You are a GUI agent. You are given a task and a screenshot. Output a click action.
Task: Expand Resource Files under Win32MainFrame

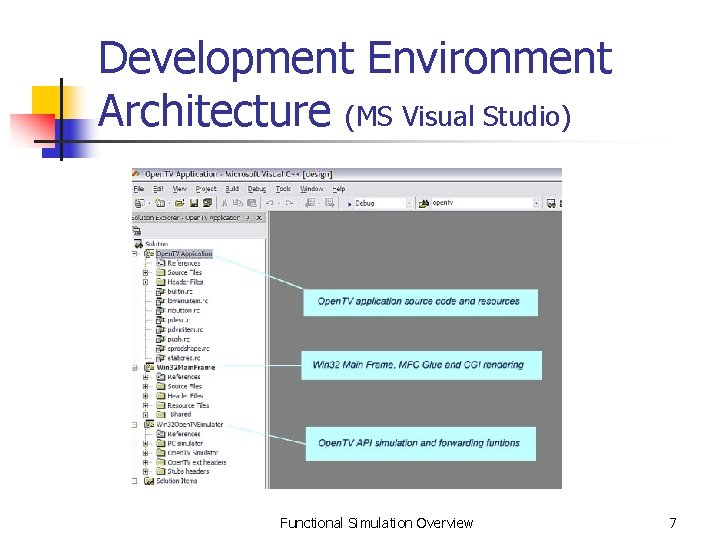click(x=146, y=405)
